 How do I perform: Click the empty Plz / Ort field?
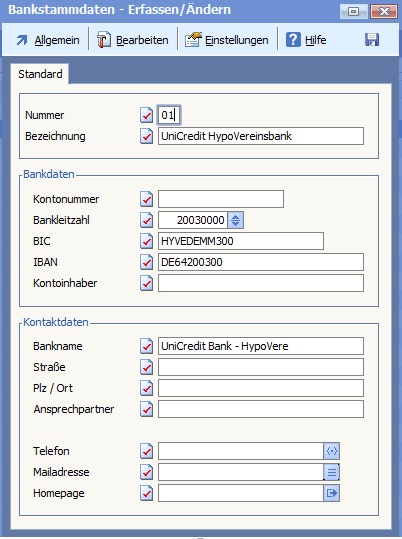pos(261,388)
